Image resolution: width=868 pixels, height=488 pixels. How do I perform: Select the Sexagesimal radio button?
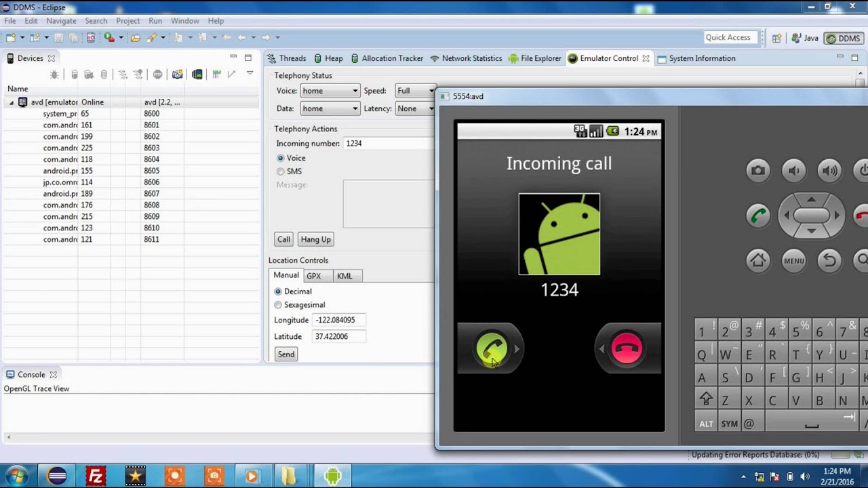[278, 305]
